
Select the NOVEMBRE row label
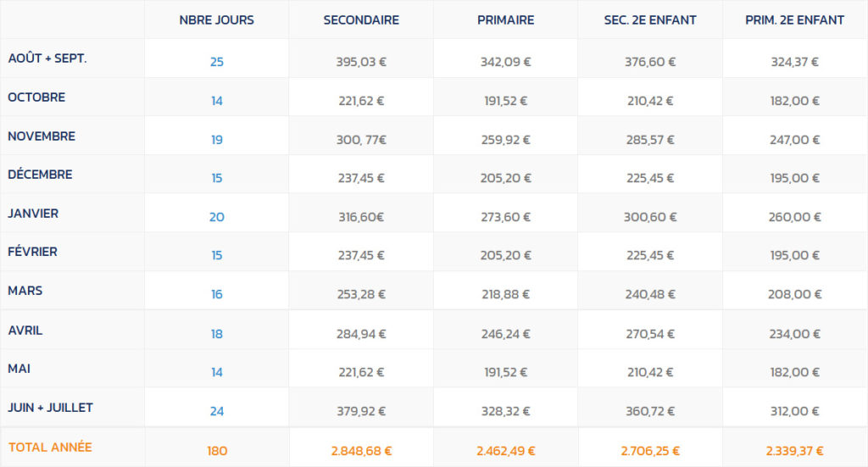coord(42,136)
